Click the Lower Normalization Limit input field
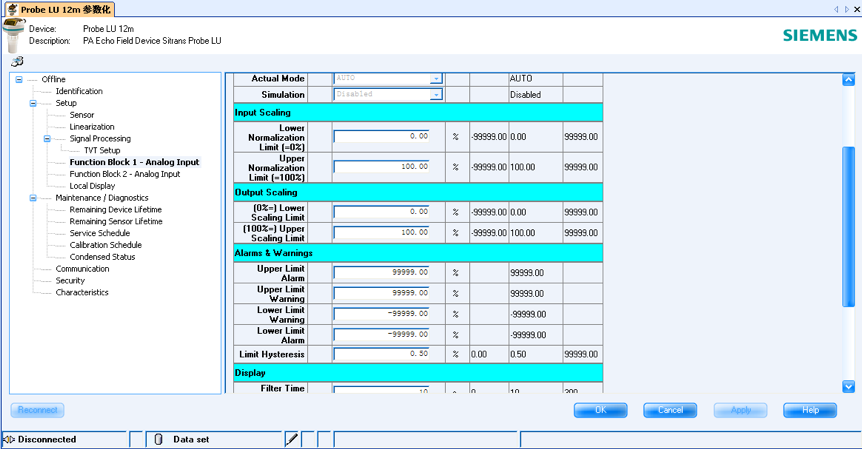The width and height of the screenshot is (862, 449). tap(382, 136)
